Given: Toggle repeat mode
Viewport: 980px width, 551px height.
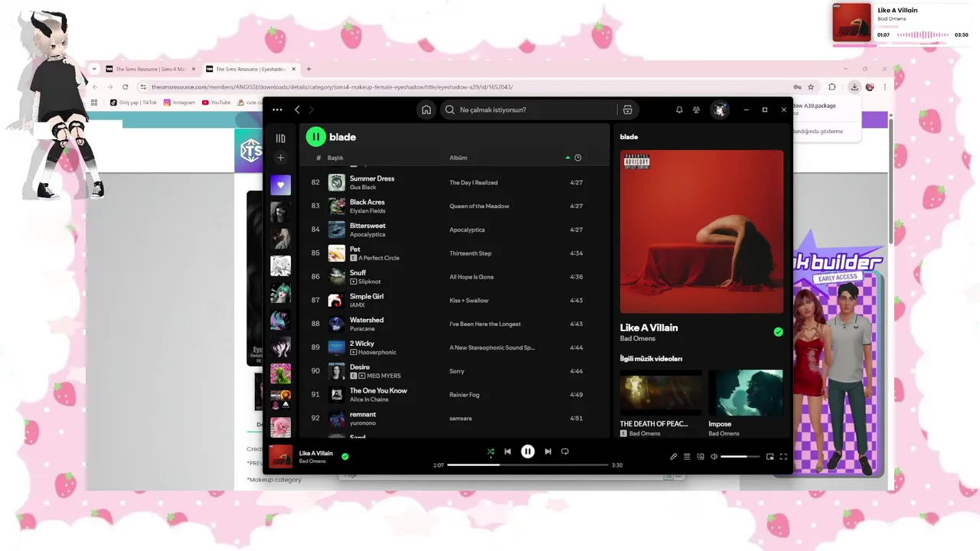Looking at the screenshot, I should click(565, 452).
